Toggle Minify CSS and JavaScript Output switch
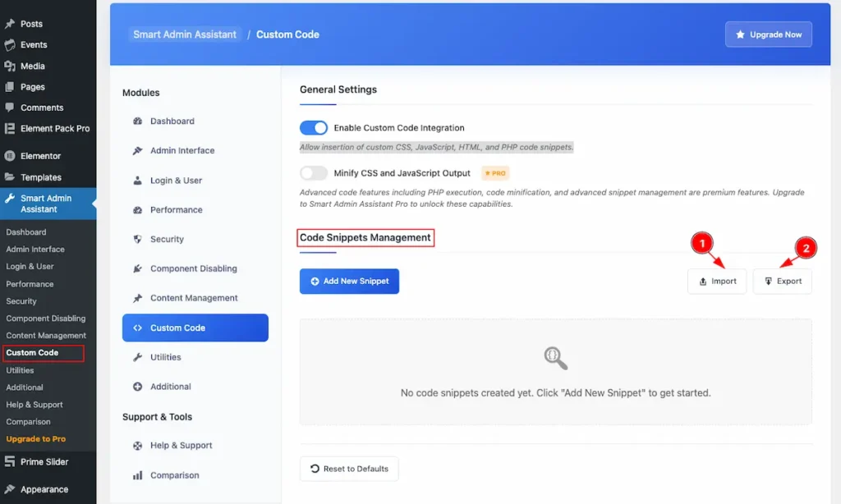The height and width of the screenshot is (504, 841). (x=313, y=172)
